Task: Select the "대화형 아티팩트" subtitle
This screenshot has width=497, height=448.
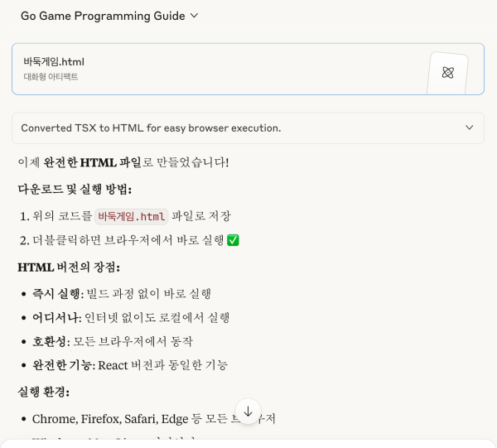Action: pyautogui.click(x=51, y=78)
